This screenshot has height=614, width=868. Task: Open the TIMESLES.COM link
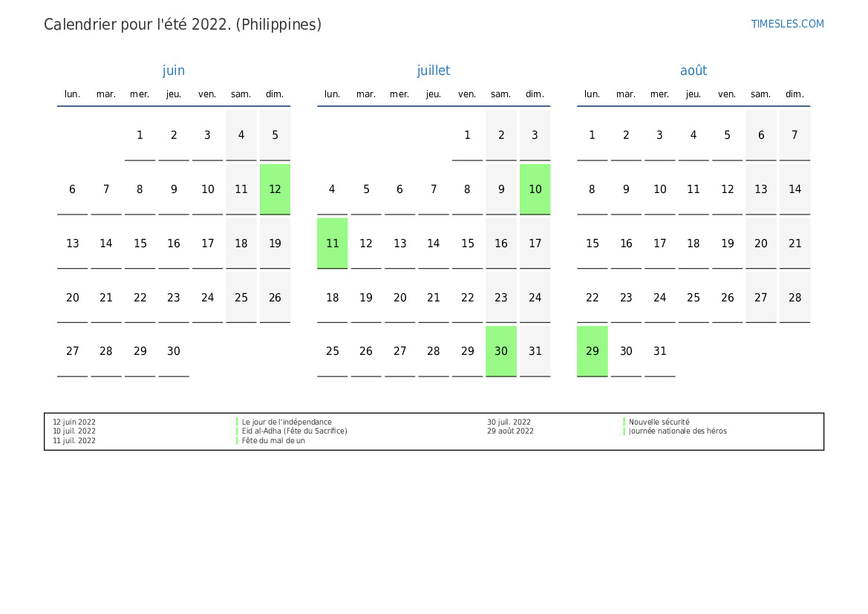(x=787, y=24)
